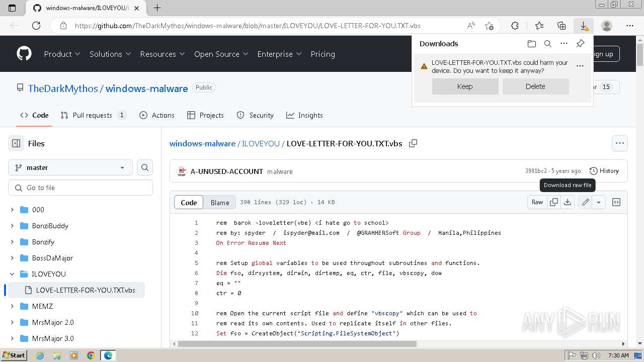Search downloads with magnifier icon
The width and height of the screenshot is (644, 362).
pos(548,44)
